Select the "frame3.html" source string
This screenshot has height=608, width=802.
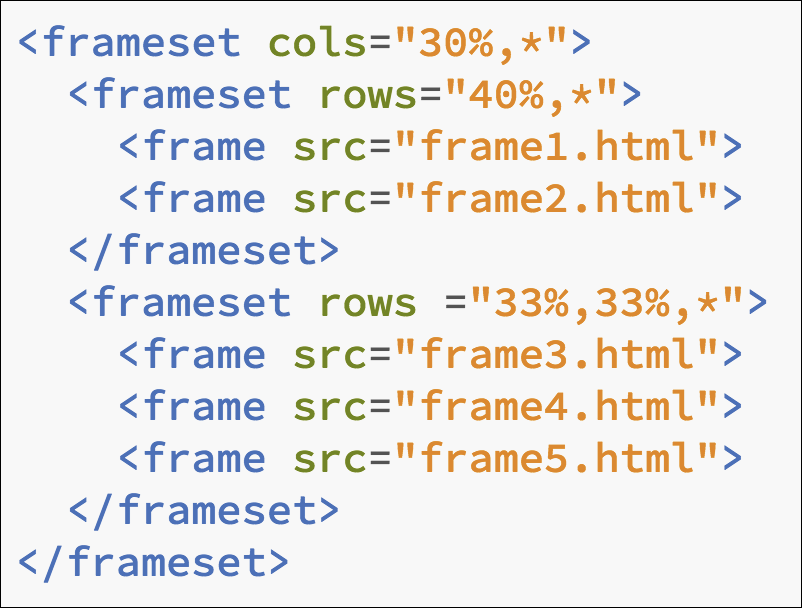(x=557, y=355)
